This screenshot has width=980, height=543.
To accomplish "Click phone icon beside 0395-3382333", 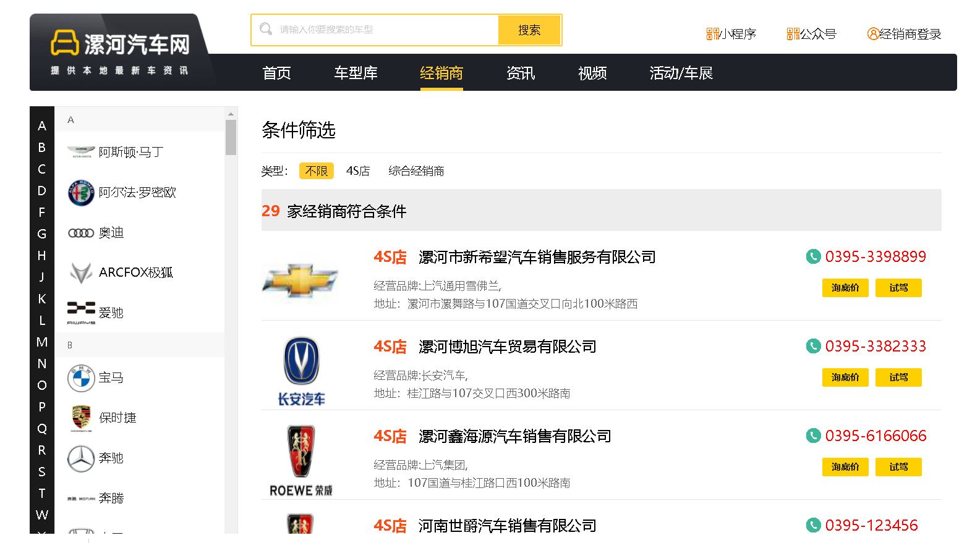I will tap(813, 346).
